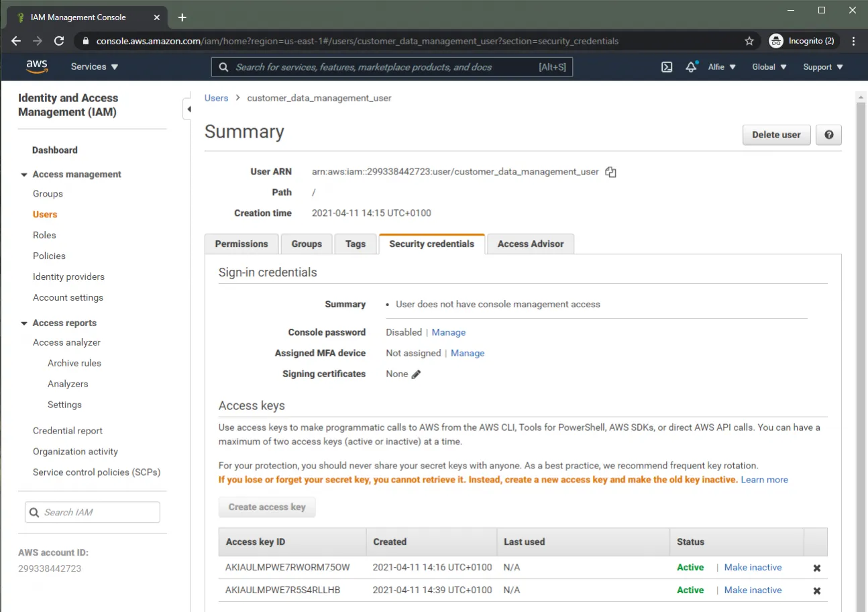Select access key ID AKIAULMPWE7RWORM75OW text
The image size is (868, 612).
point(288,568)
